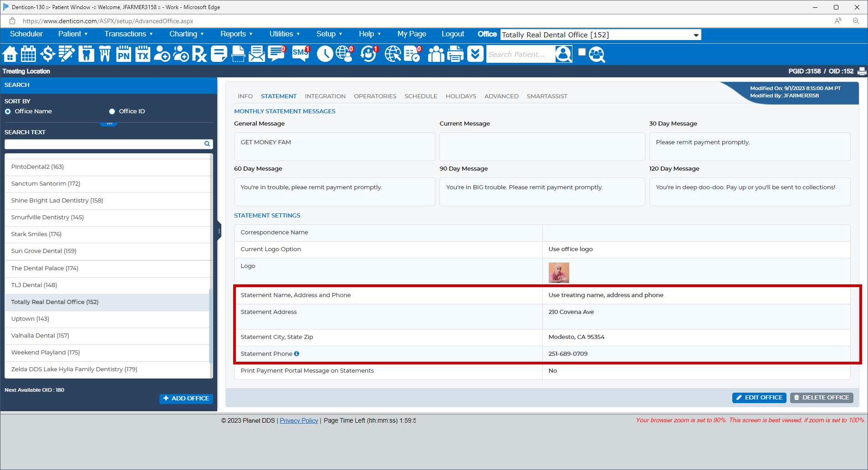Select the Office ID sort radio button
The image size is (868, 470).
click(112, 111)
